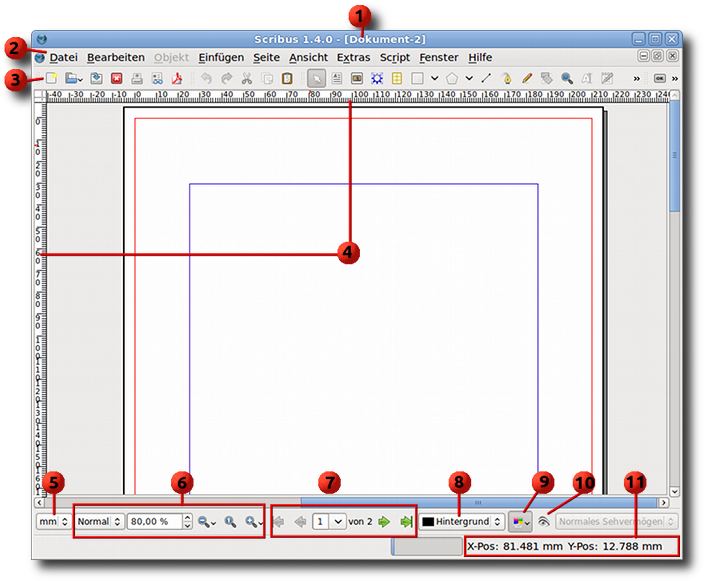The height and width of the screenshot is (581, 704).
Task: Select the Freehand Line pencil tool
Action: pos(527,79)
